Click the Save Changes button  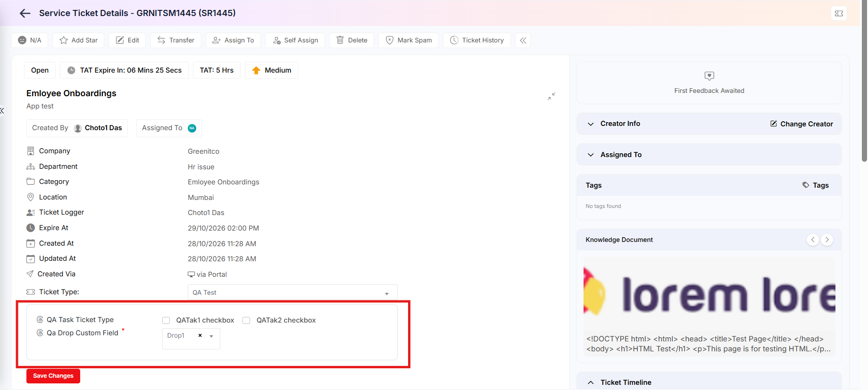(53, 376)
